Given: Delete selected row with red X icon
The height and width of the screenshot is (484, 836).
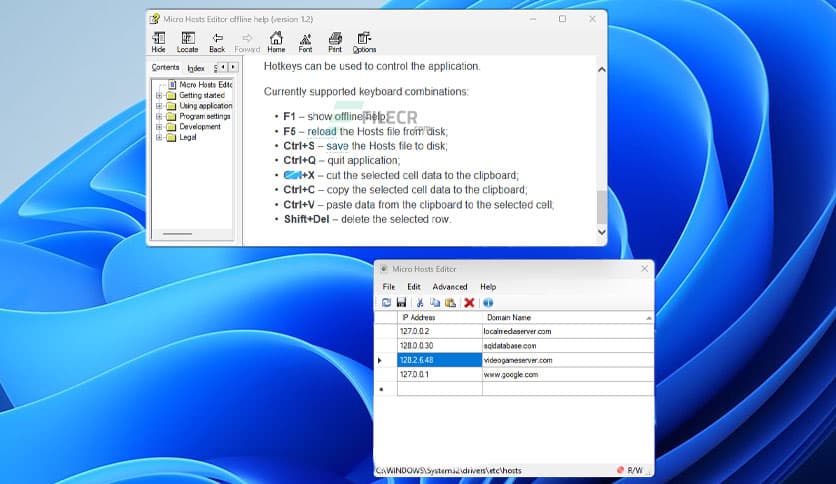Looking at the screenshot, I should (x=469, y=303).
